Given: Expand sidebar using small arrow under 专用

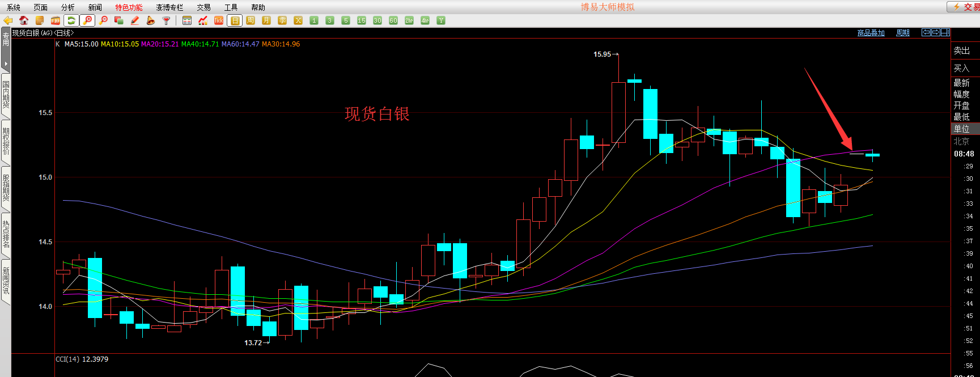Looking at the screenshot, I should click(6, 63).
